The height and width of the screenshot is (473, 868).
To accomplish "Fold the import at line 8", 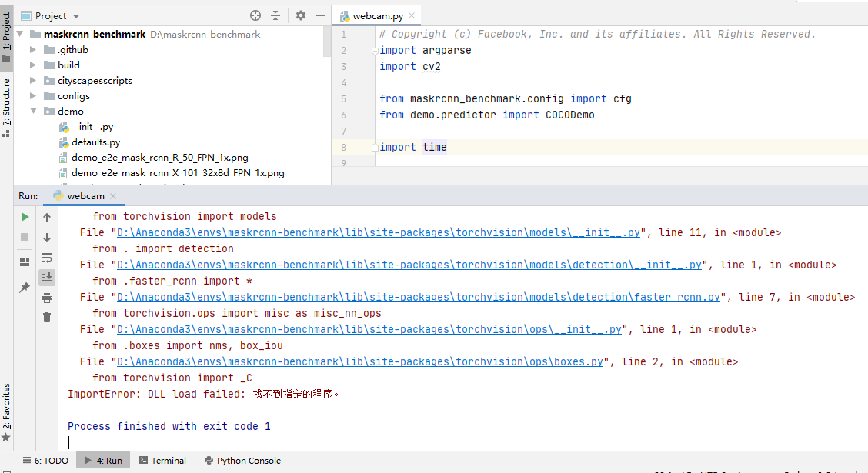I will 375,147.
